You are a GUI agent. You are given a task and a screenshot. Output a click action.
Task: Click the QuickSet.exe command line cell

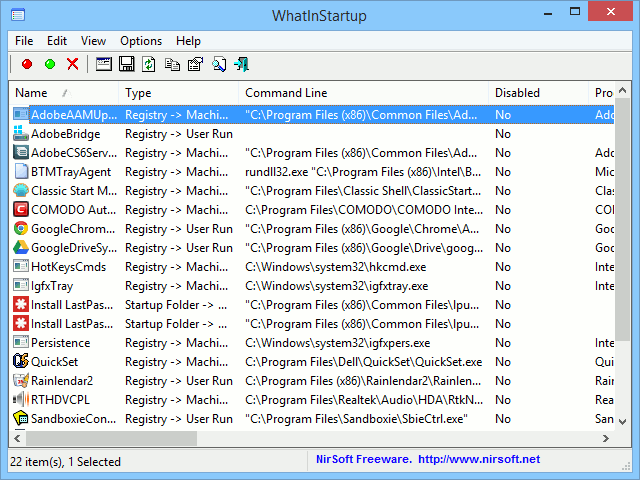(x=363, y=362)
